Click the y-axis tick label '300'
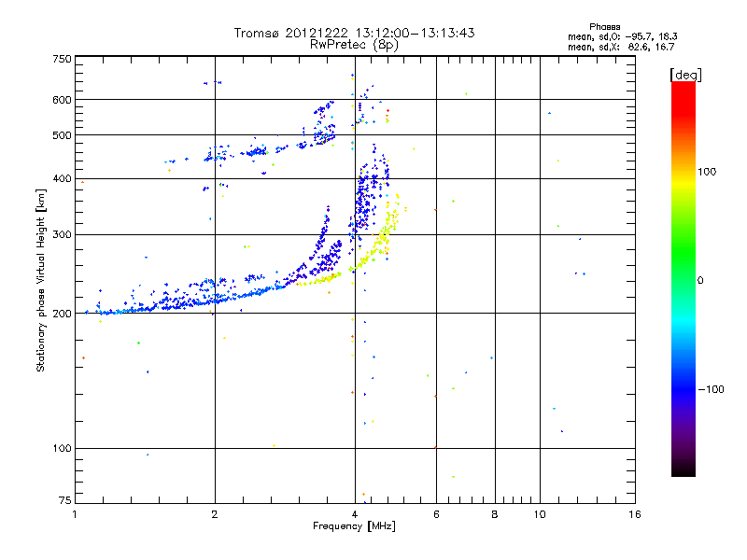Viewport: 747px width, 560px height. (62, 235)
